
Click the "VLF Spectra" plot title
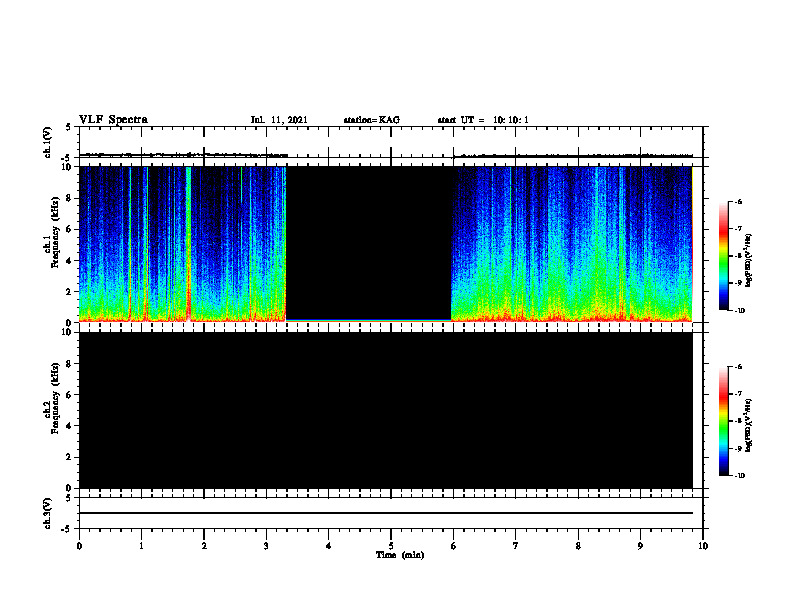point(113,120)
